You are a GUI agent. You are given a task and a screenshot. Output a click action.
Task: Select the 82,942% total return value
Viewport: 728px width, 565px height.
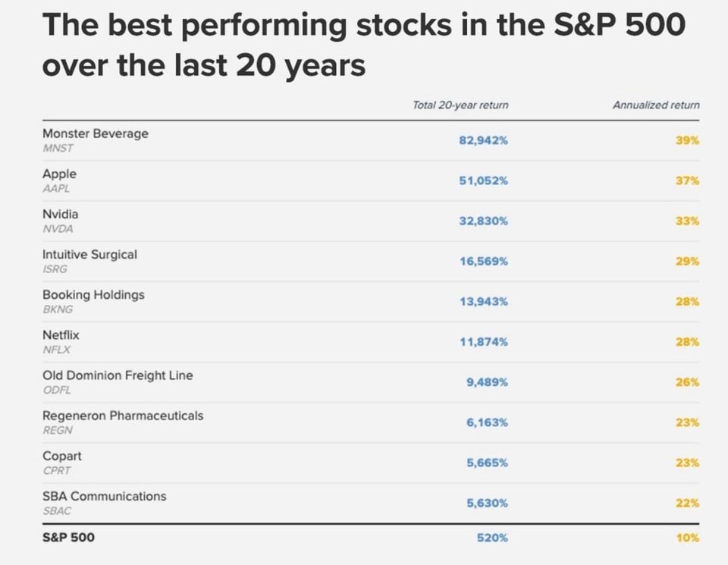[483, 141]
